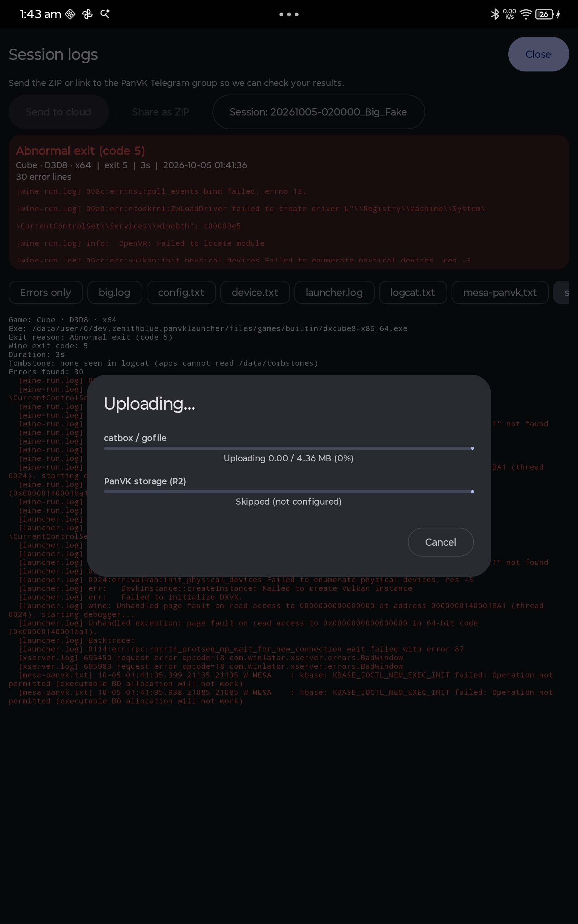
Task: Open the Session 20261005-020000_Big_Fake selector
Action: click(x=318, y=112)
